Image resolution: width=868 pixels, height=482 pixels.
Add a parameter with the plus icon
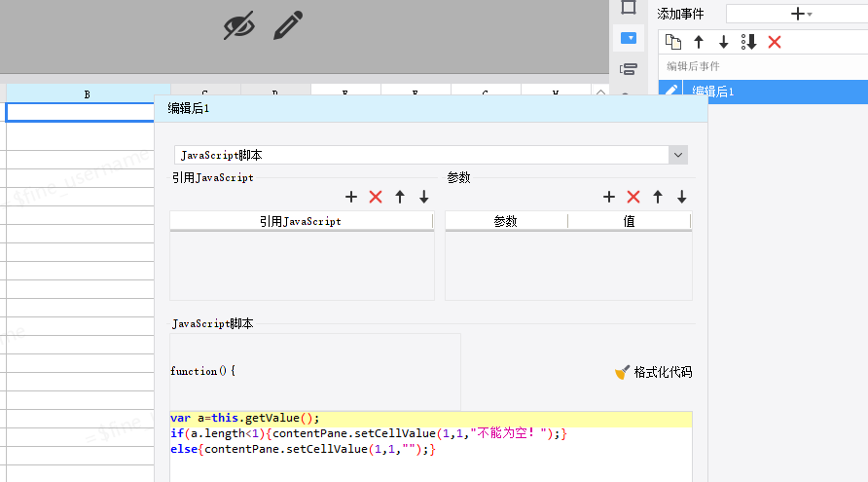pyautogui.click(x=609, y=197)
